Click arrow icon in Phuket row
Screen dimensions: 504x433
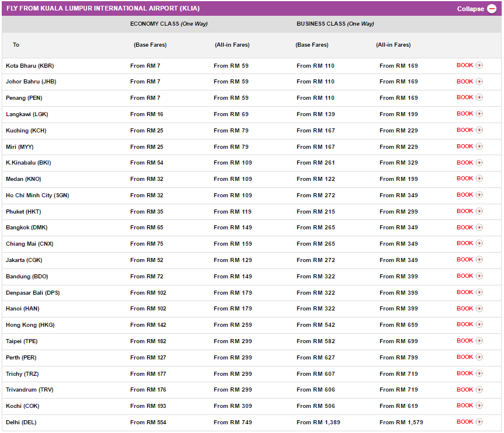[479, 211]
